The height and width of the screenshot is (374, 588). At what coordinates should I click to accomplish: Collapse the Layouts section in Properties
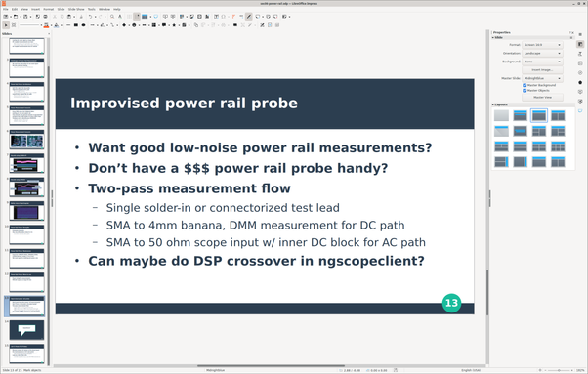[x=493, y=104]
